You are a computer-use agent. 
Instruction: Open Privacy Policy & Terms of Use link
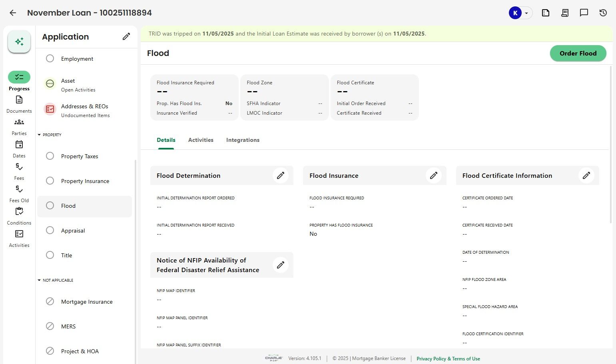point(448,359)
